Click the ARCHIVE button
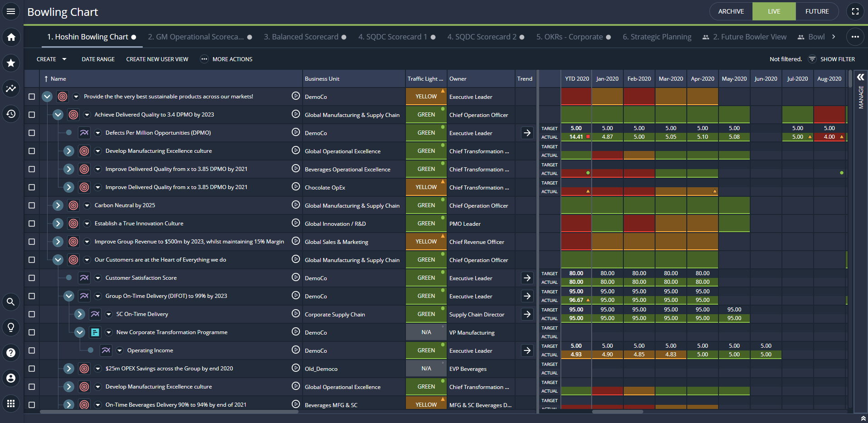The width and height of the screenshot is (868, 423). tap(731, 11)
